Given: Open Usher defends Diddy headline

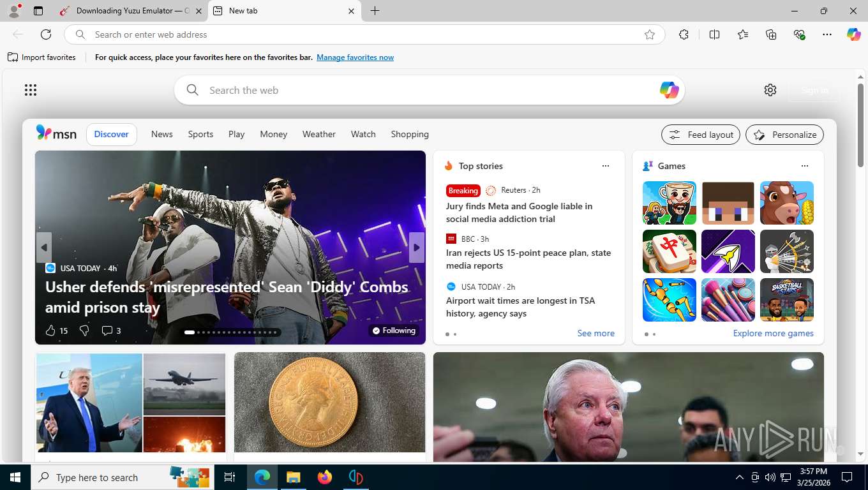Looking at the screenshot, I should point(227,297).
